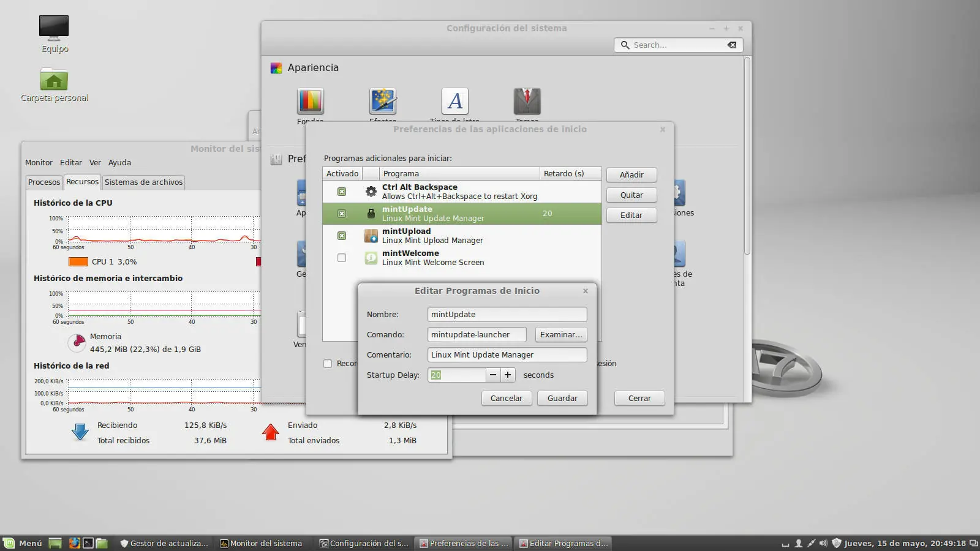Click the search magnifier icon in Configuración
The width and height of the screenshot is (980, 551).
(625, 45)
